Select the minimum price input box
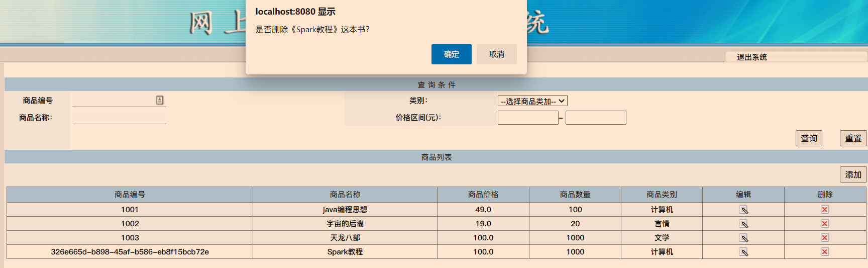 528,118
